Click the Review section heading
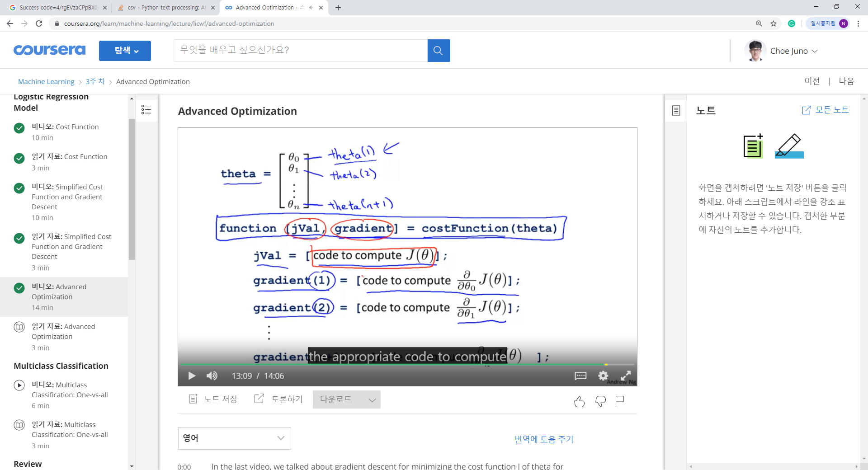 28,464
